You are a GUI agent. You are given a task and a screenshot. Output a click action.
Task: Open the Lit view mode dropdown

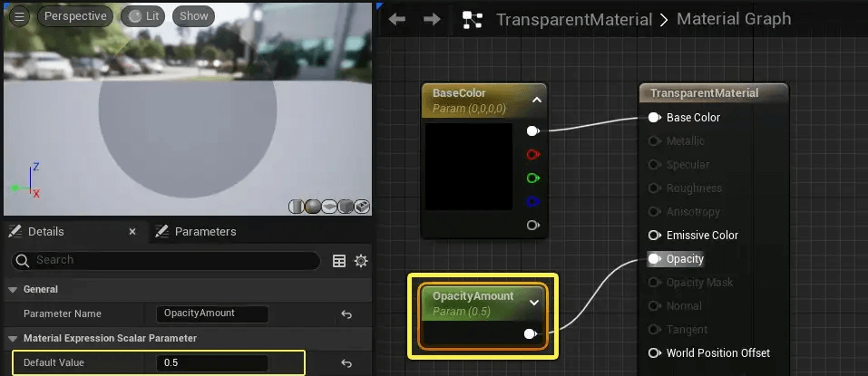coord(142,16)
